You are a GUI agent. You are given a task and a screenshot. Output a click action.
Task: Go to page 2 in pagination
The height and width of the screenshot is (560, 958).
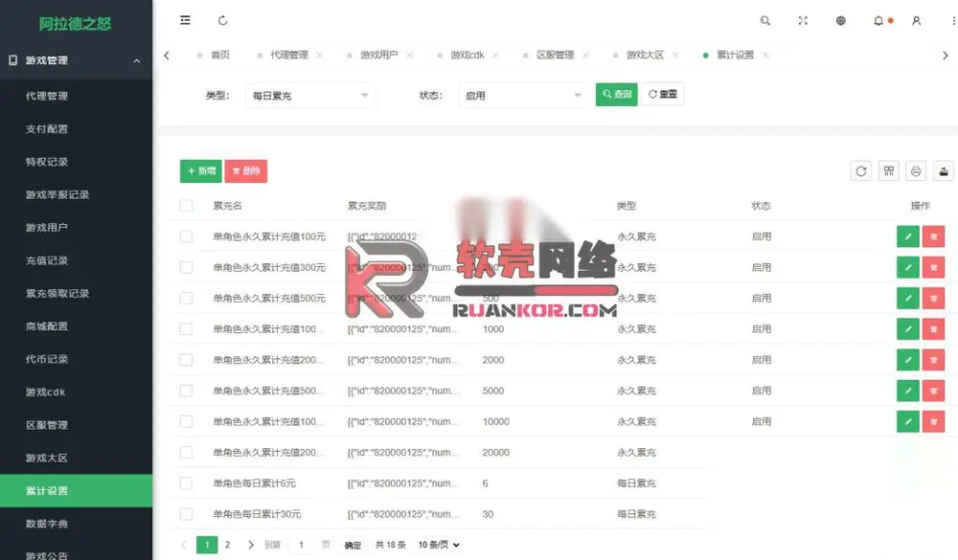(227, 545)
